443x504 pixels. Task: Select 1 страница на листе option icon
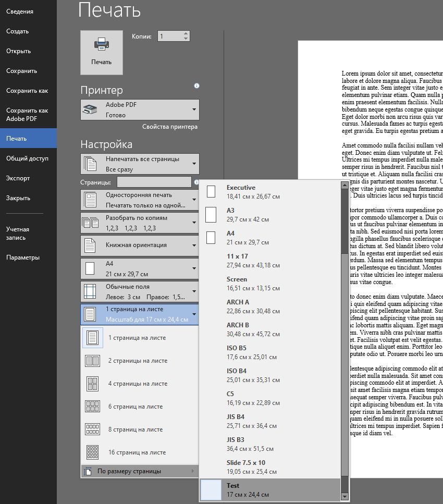click(93, 338)
